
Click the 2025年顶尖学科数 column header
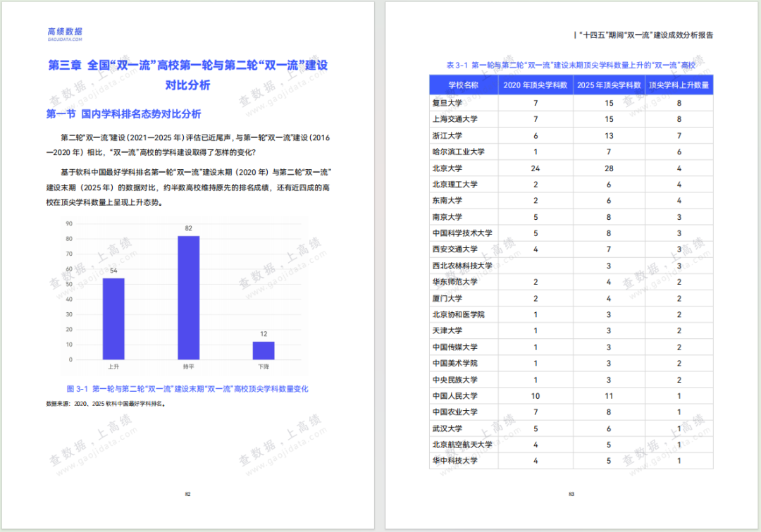pos(609,85)
